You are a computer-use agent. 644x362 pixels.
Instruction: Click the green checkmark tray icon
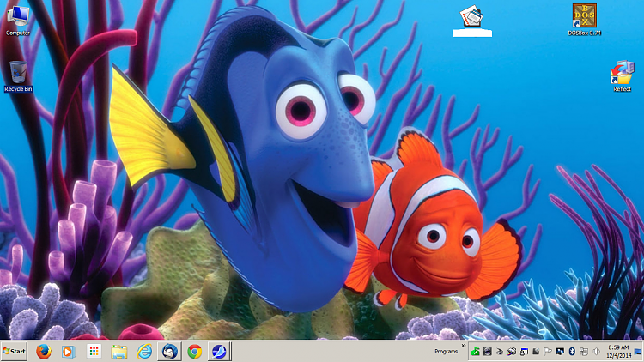[476, 352]
